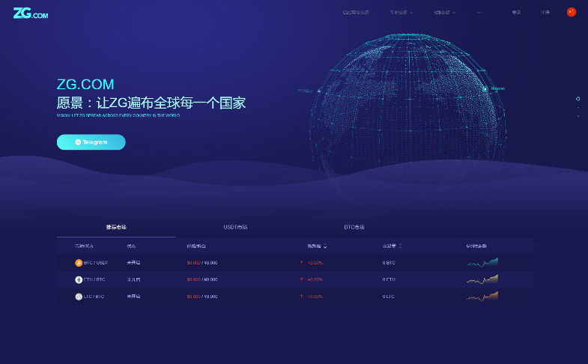Click the LTC/BTC trend sparkline chart
Screen dimensions: 588x364
tap(482, 296)
